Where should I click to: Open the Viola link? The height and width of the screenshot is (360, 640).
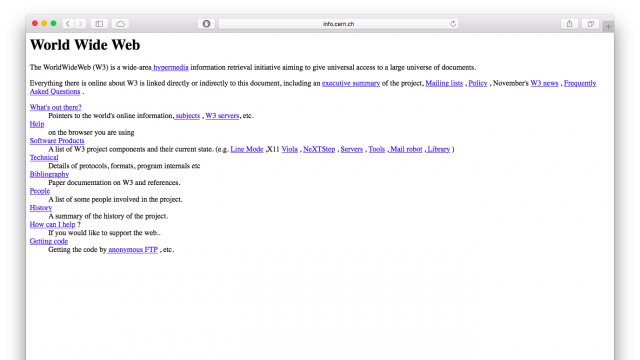pyautogui.click(x=289, y=149)
